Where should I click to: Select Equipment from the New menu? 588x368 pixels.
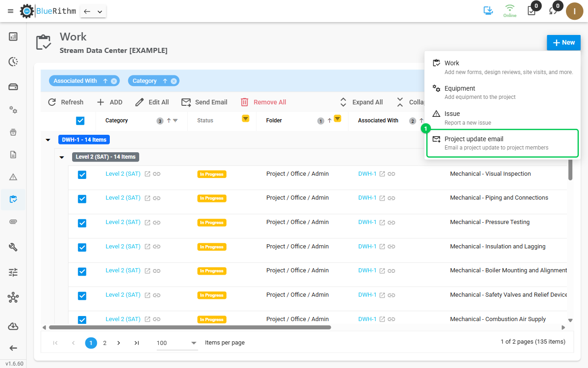click(503, 92)
